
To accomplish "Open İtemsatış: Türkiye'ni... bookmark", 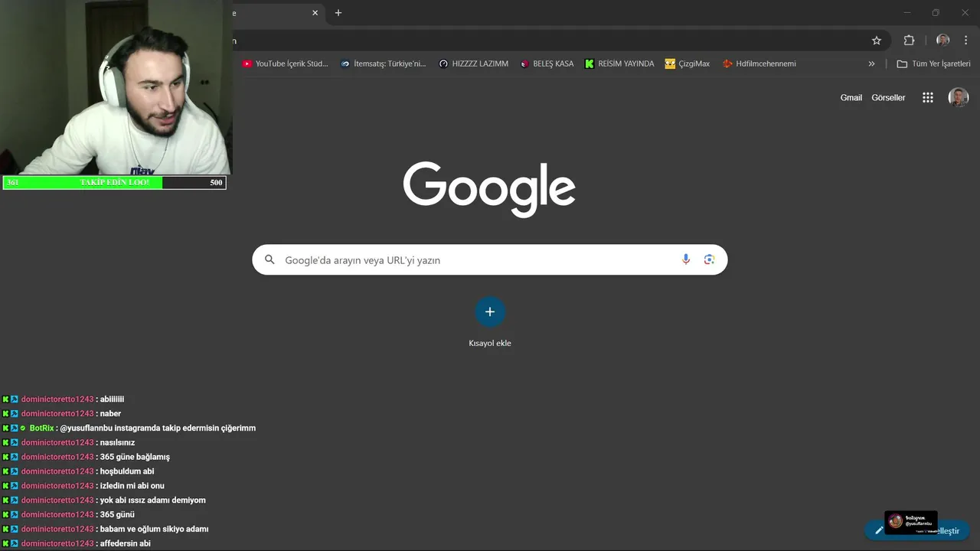I will (383, 64).
